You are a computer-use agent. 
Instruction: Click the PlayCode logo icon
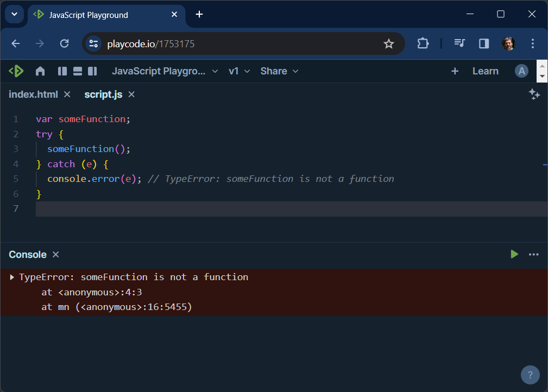[x=16, y=71]
